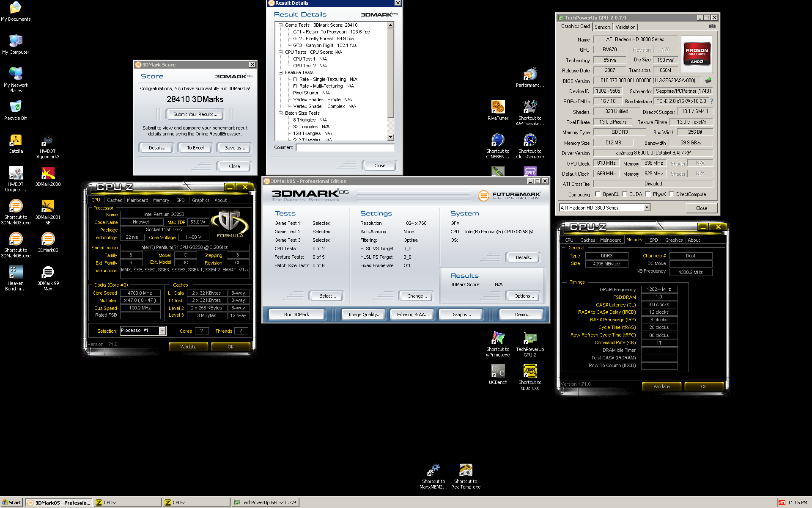The height and width of the screenshot is (508, 812).
Task: Open Processor #1 selection dropdown in CPU-Z
Action: 162,331
